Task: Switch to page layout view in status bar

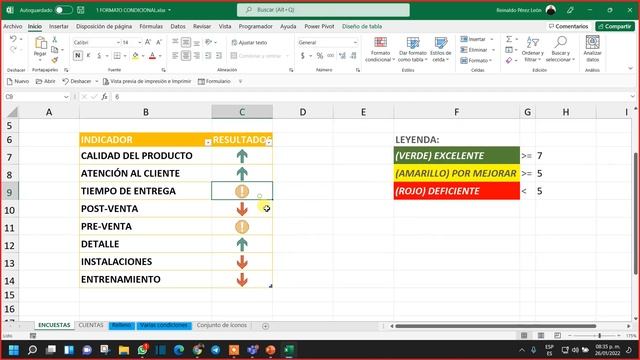Action: point(541,336)
